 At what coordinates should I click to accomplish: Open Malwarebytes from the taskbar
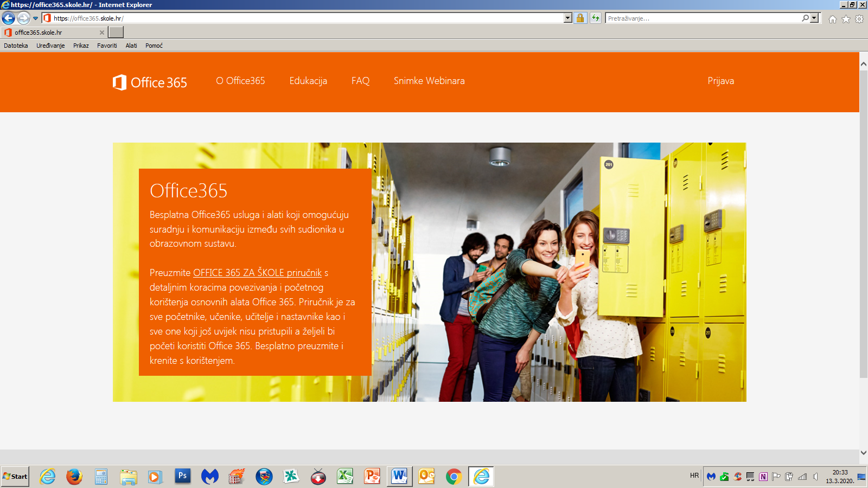(209, 477)
